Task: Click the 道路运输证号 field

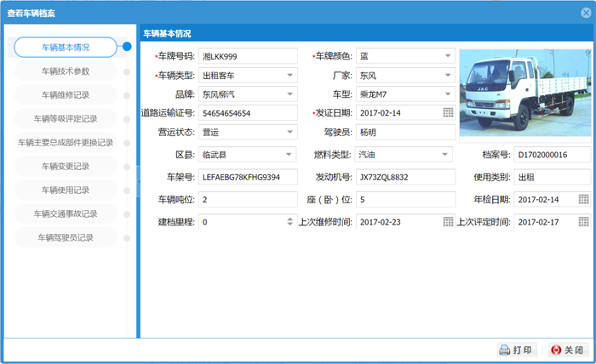Action: coord(248,113)
